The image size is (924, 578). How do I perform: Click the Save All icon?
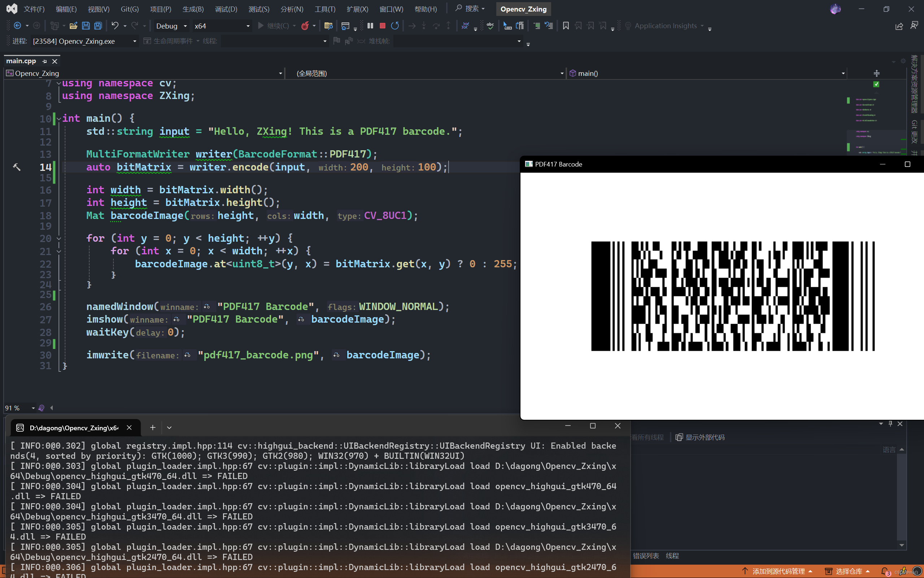tap(98, 26)
